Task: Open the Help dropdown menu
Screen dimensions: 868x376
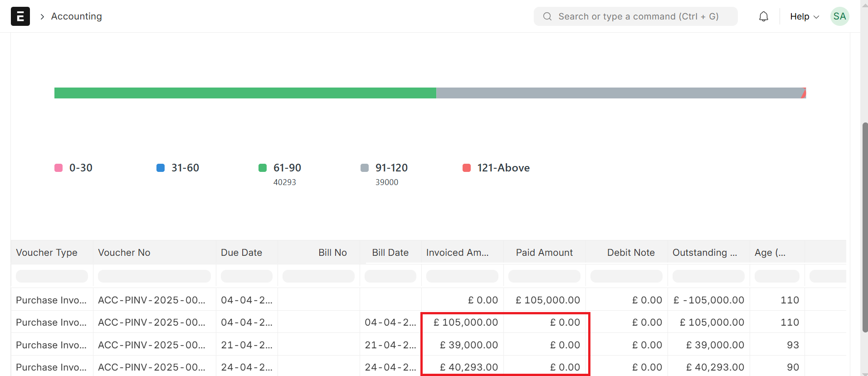Action: (x=804, y=16)
